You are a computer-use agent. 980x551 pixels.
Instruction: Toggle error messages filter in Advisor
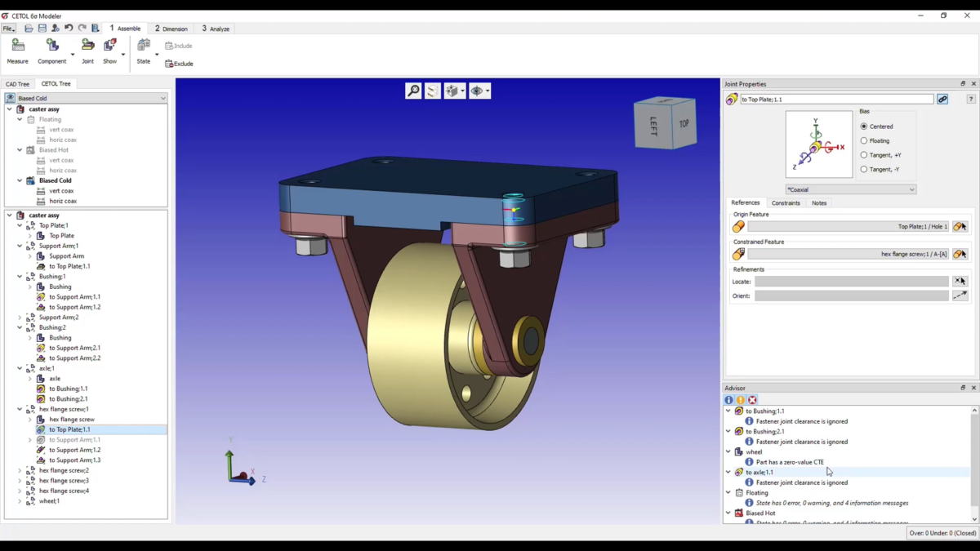[752, 400]
